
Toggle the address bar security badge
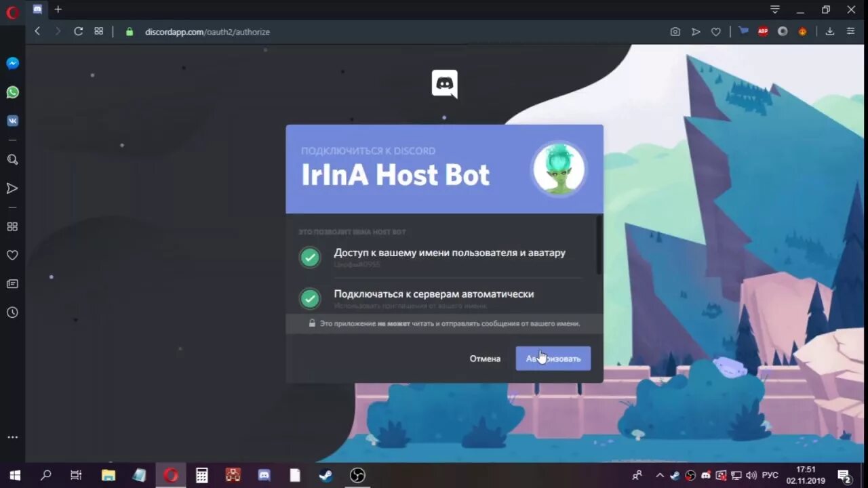click(130, 31)
